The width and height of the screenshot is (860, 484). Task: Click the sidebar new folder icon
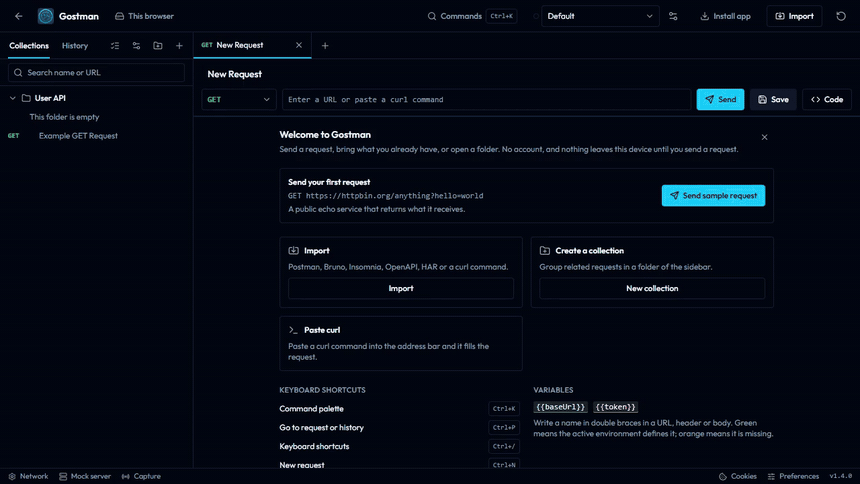click(x=157, y=46)
